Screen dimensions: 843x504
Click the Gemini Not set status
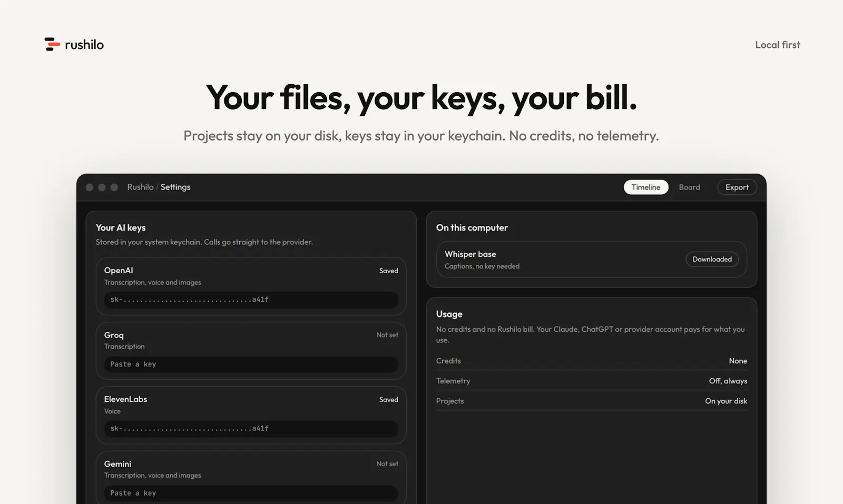click(x=387, y=464)
